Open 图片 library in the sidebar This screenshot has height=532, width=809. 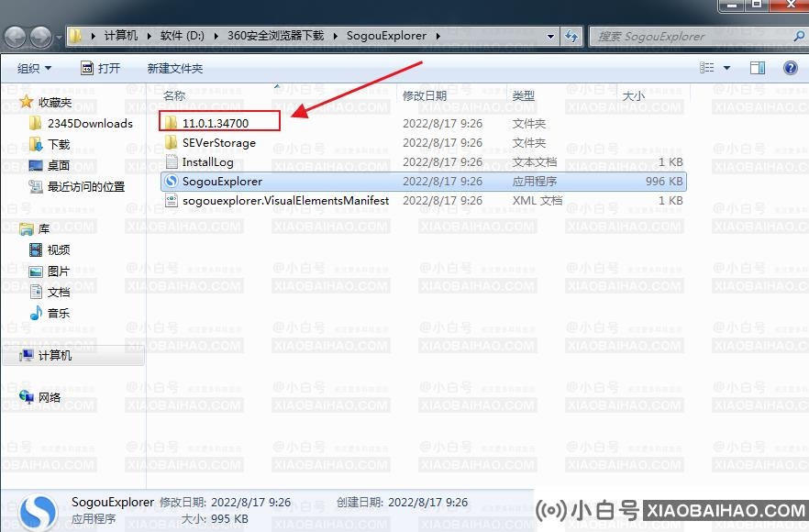point(59,271)
